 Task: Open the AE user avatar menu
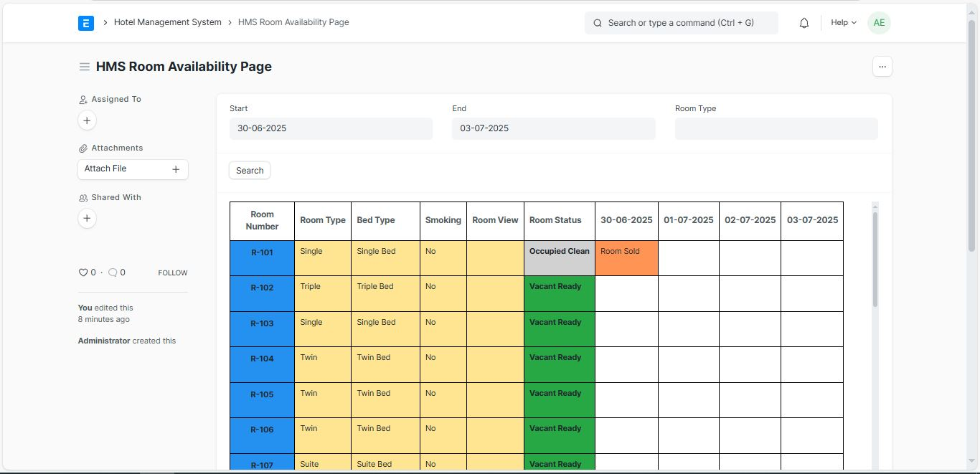coord(879,23)
